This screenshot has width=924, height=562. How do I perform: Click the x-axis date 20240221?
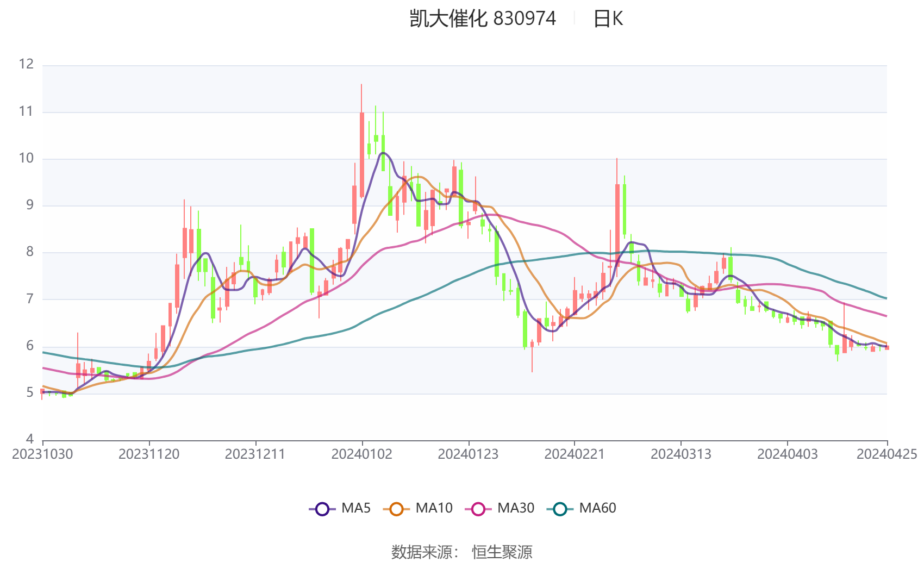(x=575, y=454)
